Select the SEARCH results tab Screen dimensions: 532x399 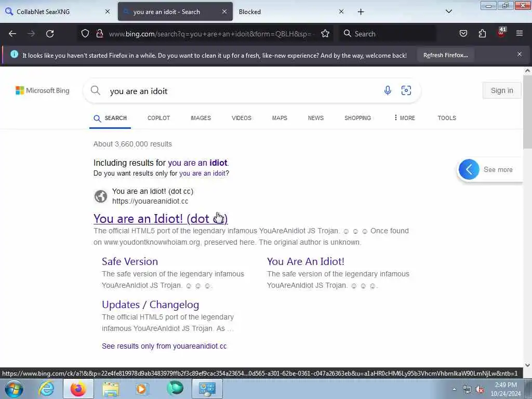point(110,118)
